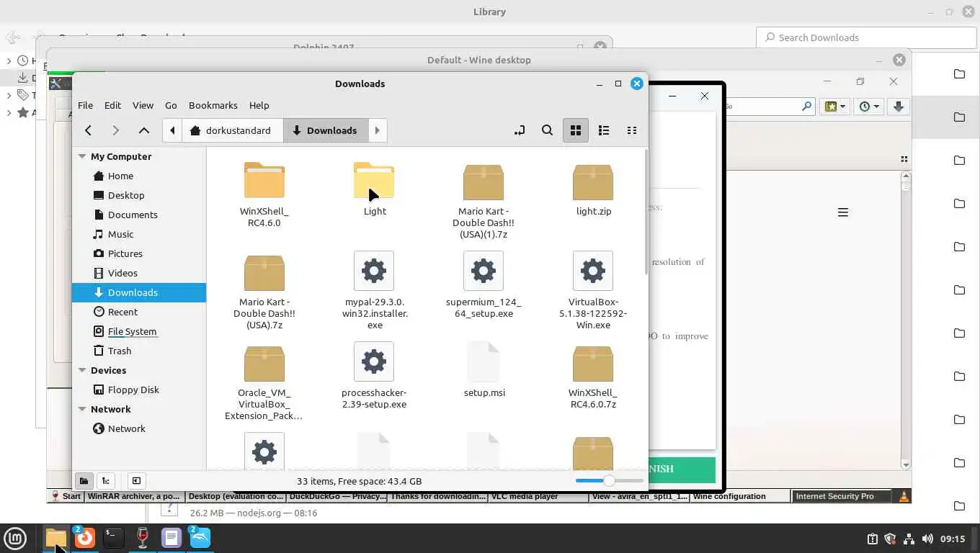Toggle location entry mode in Downloads toolbar
980x553 pixels.
pos(519,130)
